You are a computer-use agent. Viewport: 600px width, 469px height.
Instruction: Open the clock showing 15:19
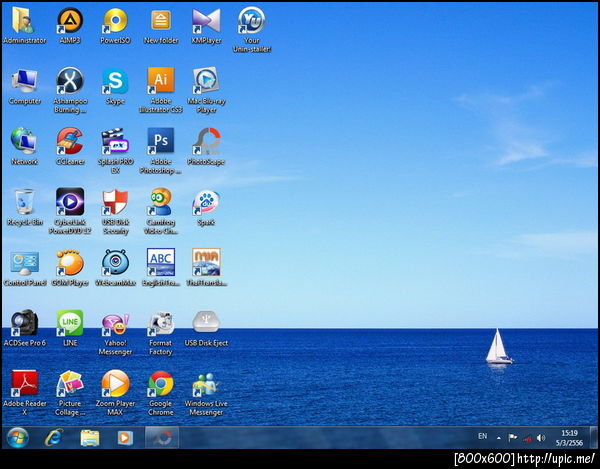tap(569, 438)
